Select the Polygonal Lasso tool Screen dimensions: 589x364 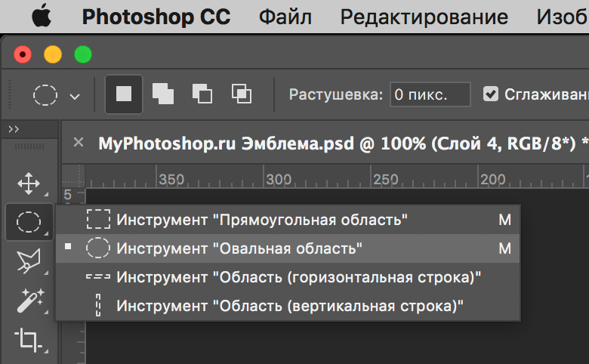coord(29,261)
